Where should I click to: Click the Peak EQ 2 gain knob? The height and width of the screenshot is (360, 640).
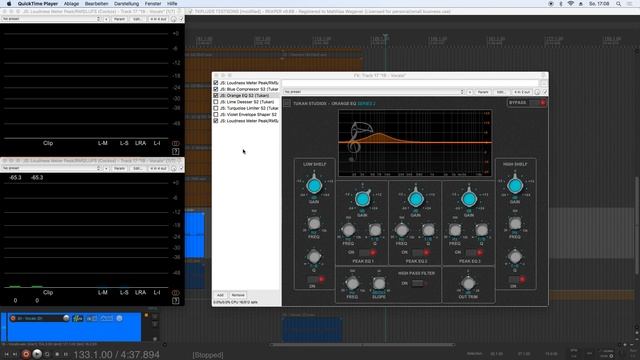pos(416,199)
